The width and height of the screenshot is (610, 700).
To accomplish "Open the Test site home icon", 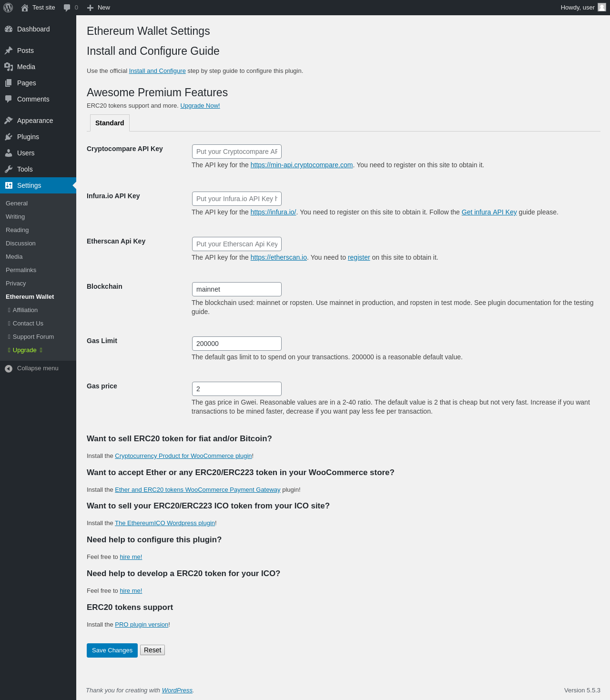I will tap(25, 8).
